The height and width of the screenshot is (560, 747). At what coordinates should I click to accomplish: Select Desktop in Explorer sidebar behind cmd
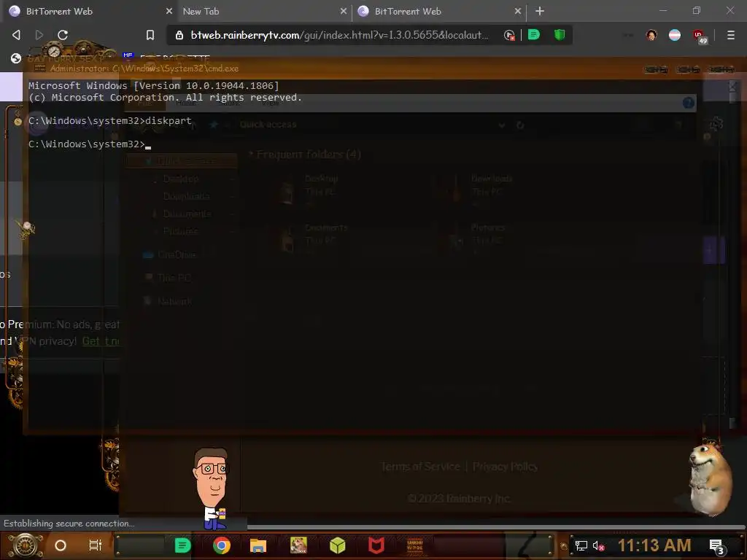(x=181, y=179)
